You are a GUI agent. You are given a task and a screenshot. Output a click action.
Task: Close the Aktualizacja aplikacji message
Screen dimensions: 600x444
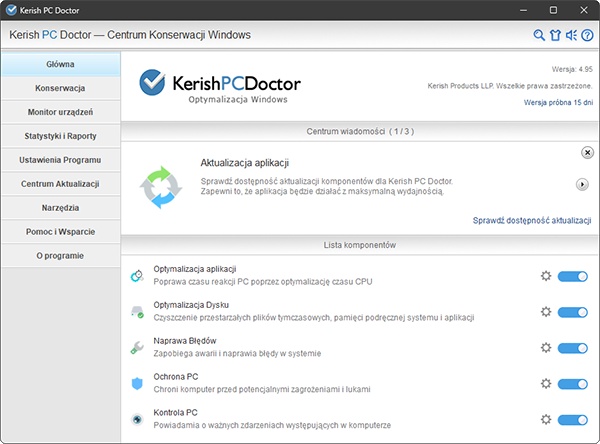[x=587, y=152]
